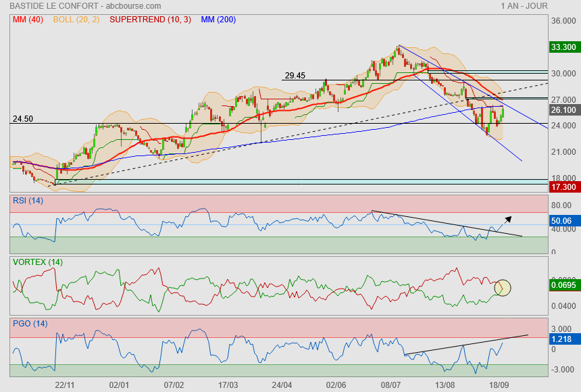Click the red 17.300 price tag
The height and width of the screenshot is (392, 581).
pyautogui.click(x=563, y=186)
